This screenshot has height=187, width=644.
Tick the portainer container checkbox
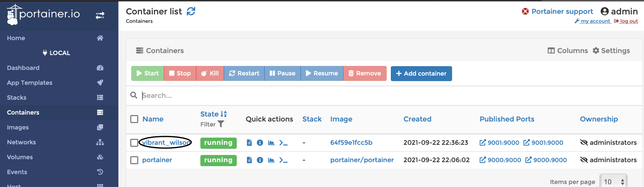(x=134, y=160)
